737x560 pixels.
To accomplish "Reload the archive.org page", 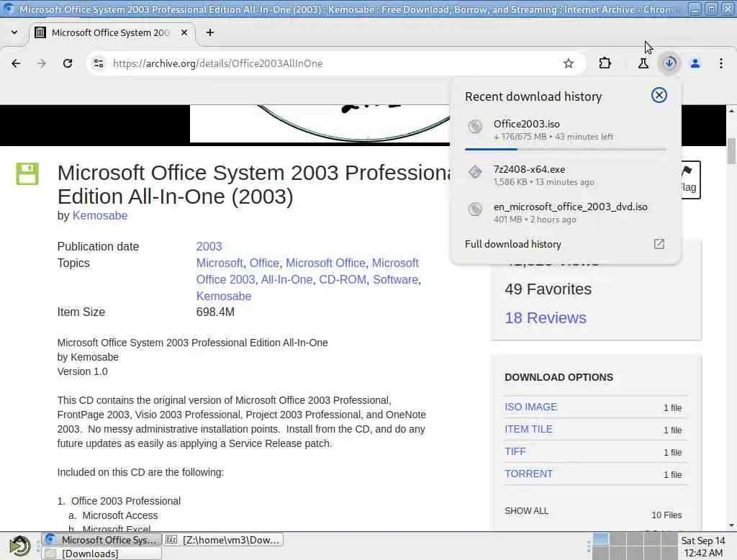I will point(68,63).
